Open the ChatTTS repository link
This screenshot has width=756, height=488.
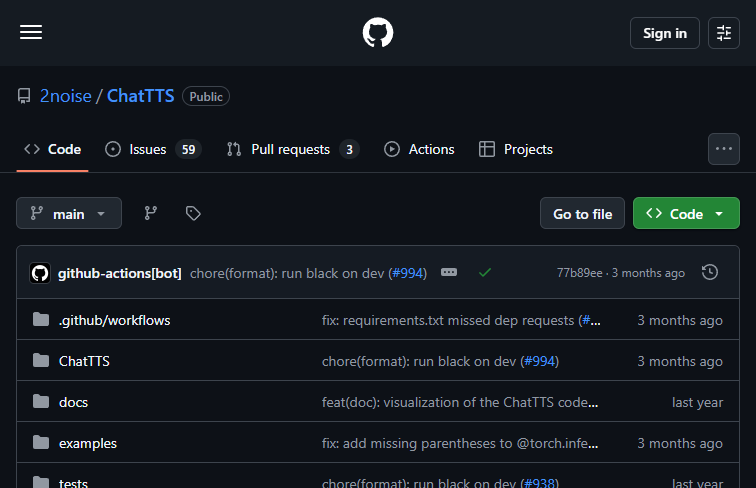tap(140, 96)
